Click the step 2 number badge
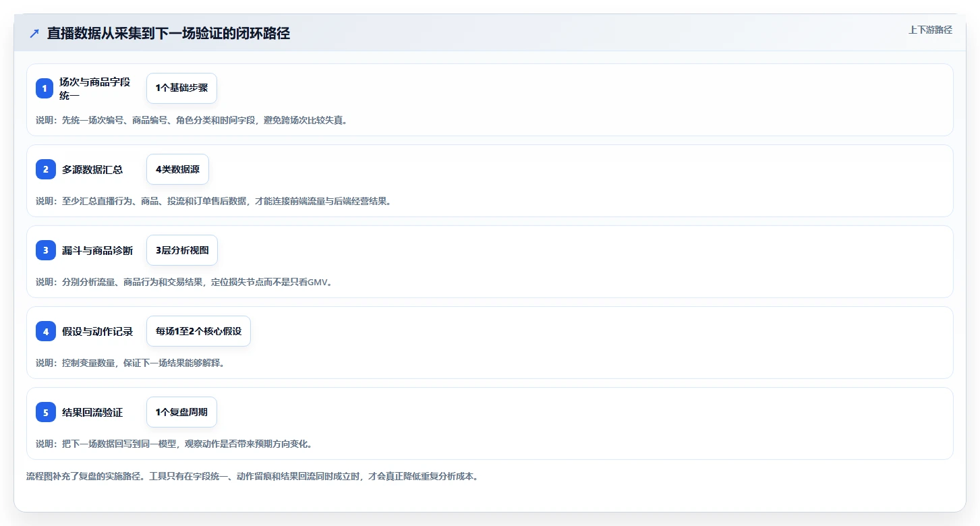Viewport: 980px width, 526px height. coord(46,169)
